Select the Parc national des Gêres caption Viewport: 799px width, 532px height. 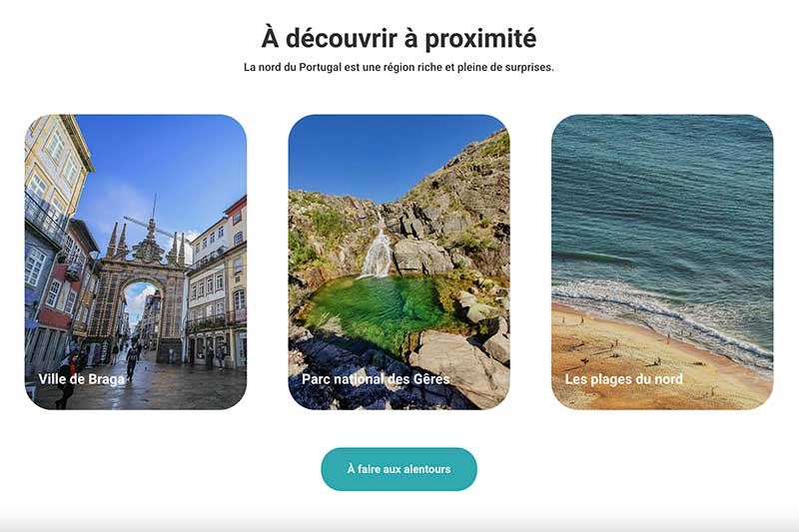click(x=376, y=379)
